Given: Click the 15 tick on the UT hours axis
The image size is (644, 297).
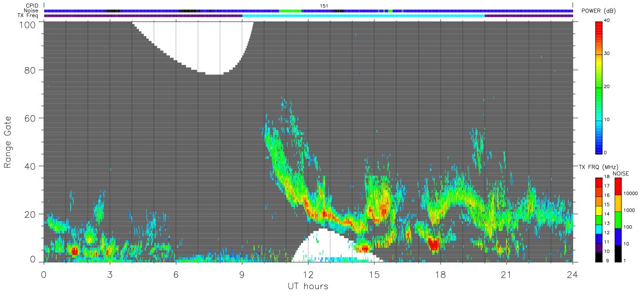Looking at the screenshot, I should click(374, 274).
